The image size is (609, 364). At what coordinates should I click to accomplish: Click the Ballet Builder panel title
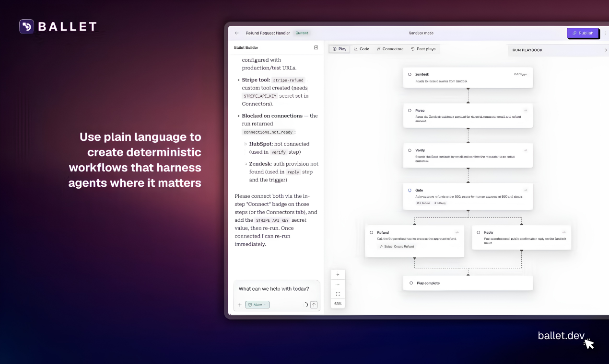point(246,47)
